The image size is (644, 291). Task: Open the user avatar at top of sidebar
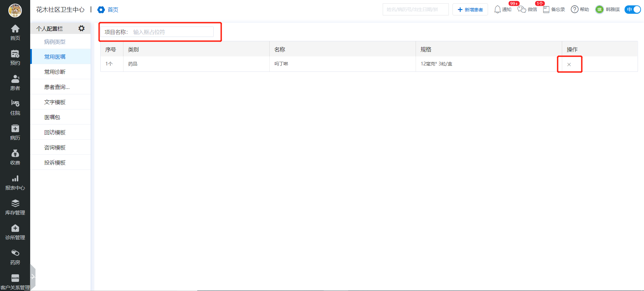15,11
